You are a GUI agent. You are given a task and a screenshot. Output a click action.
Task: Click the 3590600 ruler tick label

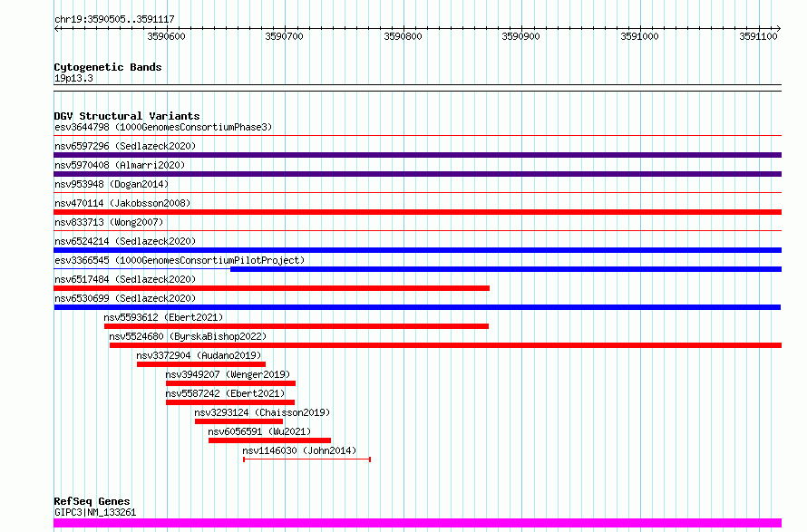[x=166, y=36]
